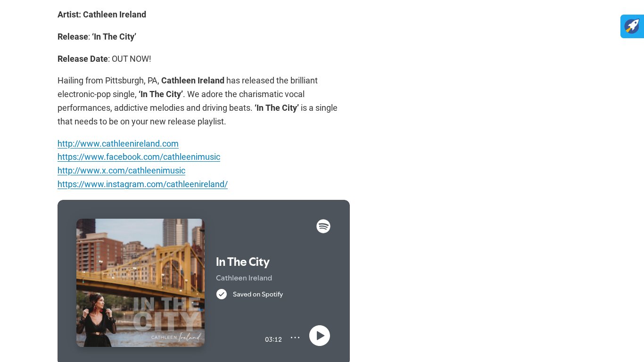Toggle the Saved on Spotify checkmark
Viewport: 644px width, 362px height.
pyautogui.click(x=222, y=294)
